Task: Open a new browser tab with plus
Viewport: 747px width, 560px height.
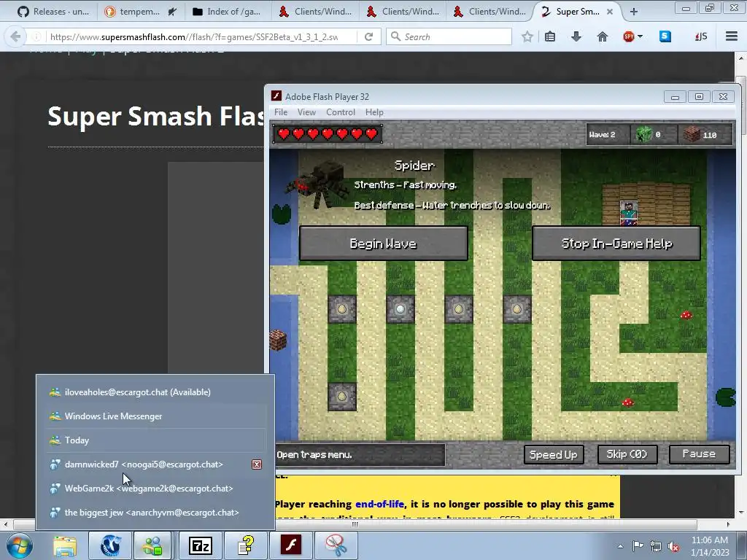Action: [x=633, y=12]
